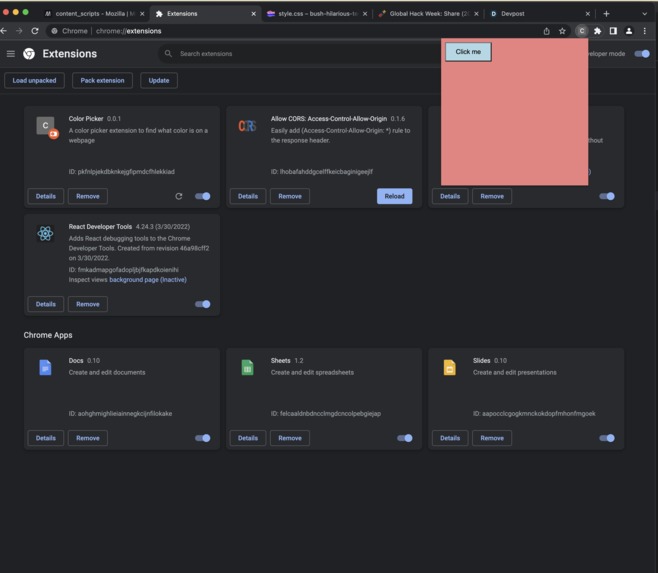Open the Color Picker extension toolbar icon

click(582, 31)
